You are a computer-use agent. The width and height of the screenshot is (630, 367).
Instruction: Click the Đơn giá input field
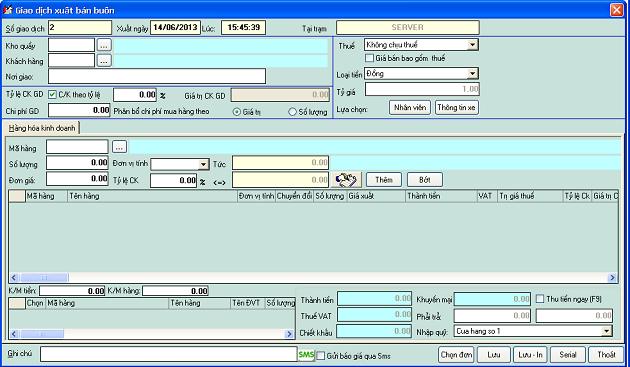click(77, 179)
